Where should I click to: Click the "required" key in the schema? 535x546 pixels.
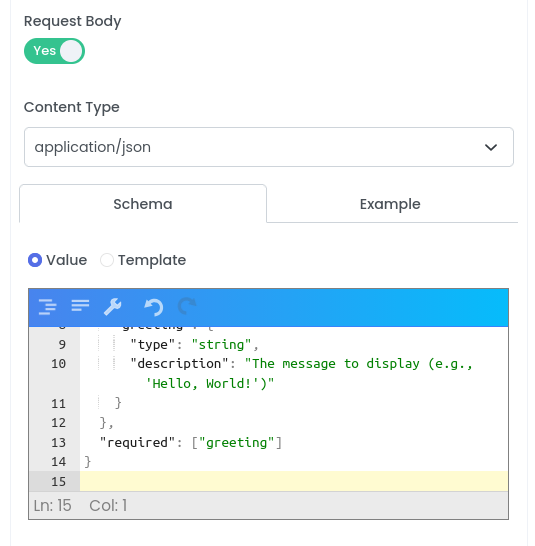coord(137,443)
